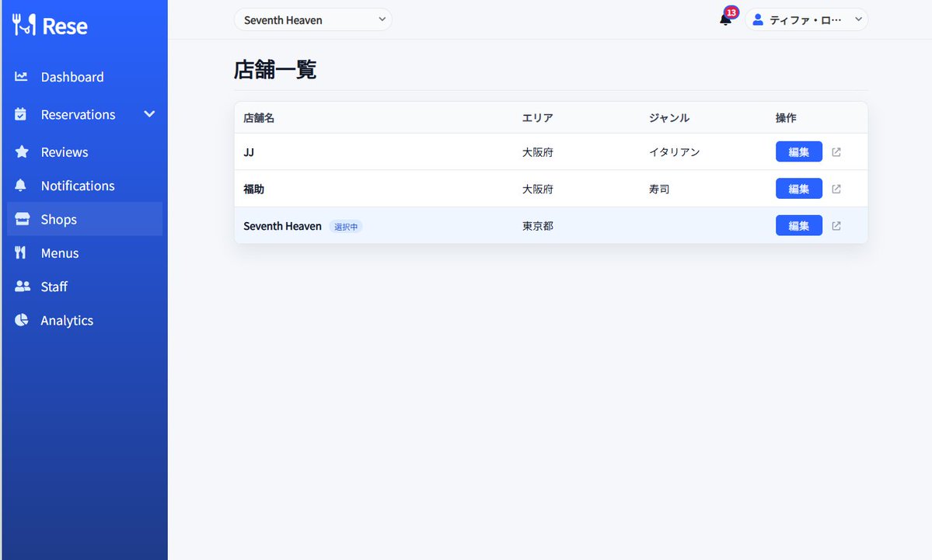The width and height of the screenshot is (932, 560).
Task: Open Staff menu item
Action: (85, 287)
